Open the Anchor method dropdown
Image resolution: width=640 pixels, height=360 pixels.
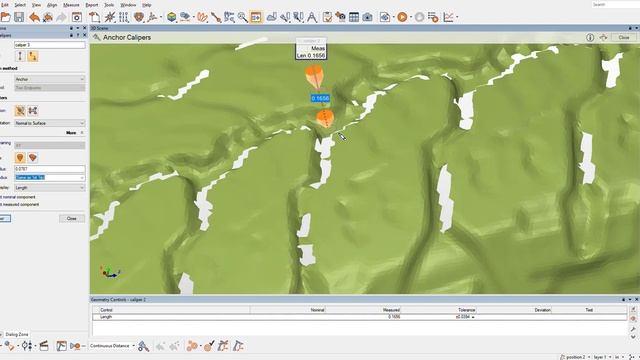(x=49, y=79)
